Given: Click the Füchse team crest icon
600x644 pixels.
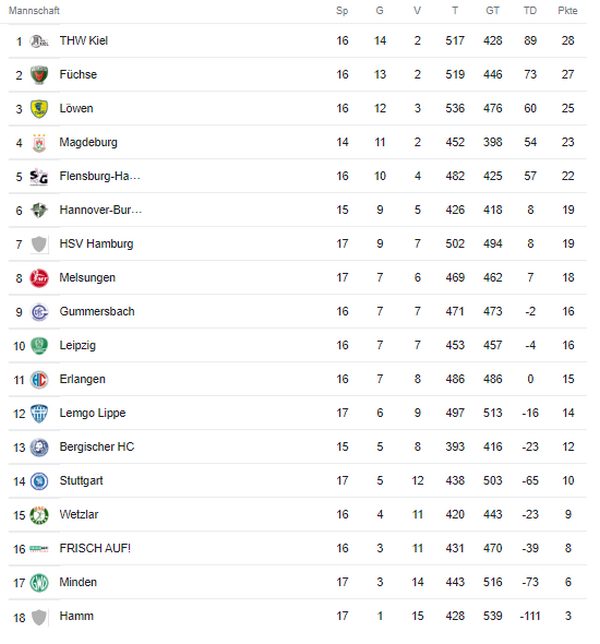Looking at the screenshot, I should 39,75.
